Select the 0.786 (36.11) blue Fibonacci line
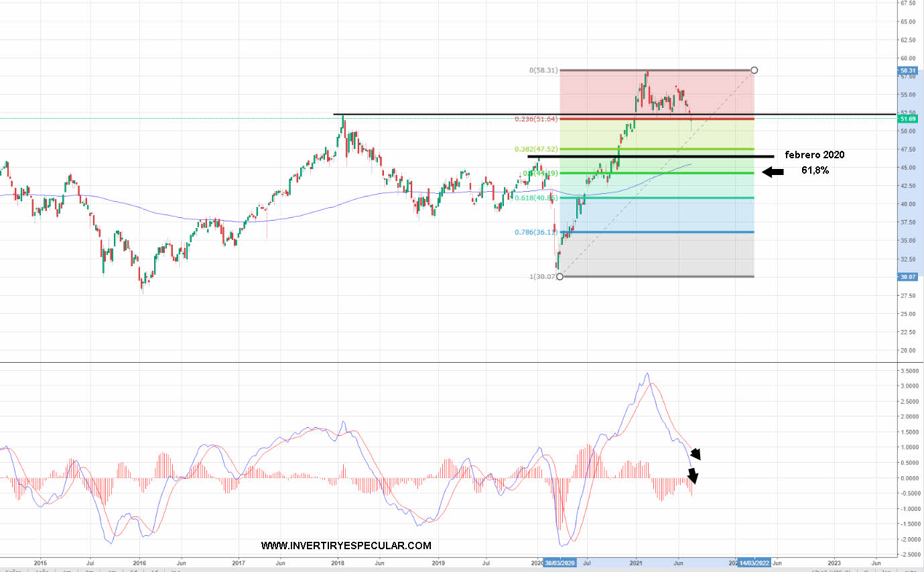This screenshot has width=924, height=572. tap(670, 232)
